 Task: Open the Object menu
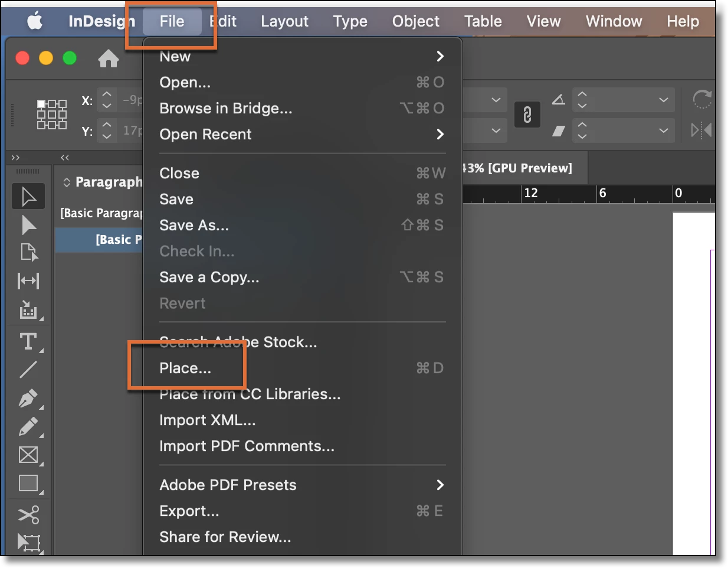point(415,21)
